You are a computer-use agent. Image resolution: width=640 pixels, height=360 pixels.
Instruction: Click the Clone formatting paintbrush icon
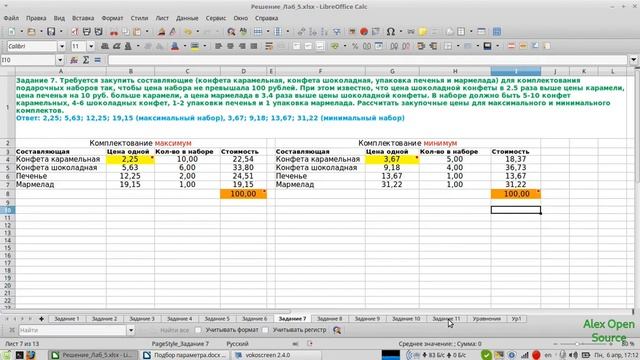162,32
